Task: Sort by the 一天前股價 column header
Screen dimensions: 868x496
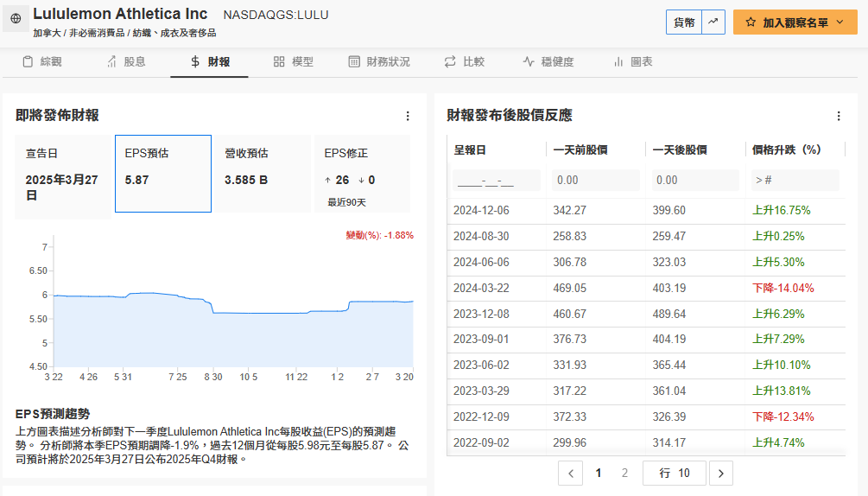Action: [x=580, y=149]
